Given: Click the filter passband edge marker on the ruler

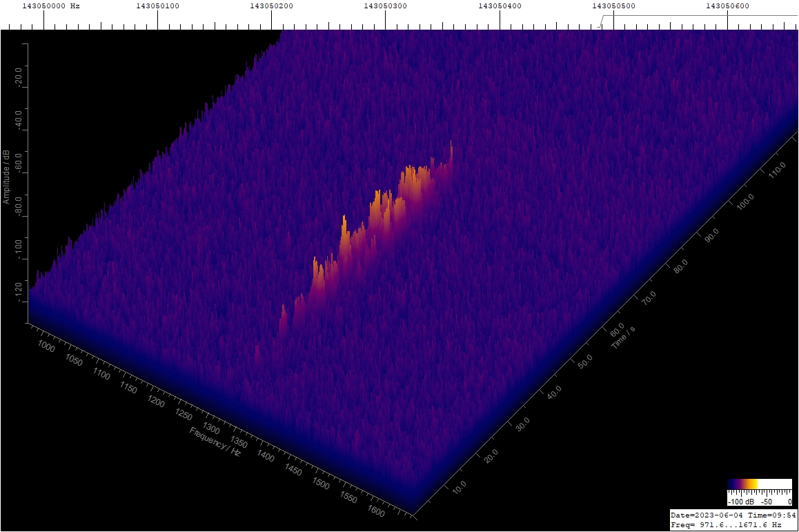Looking at the screenshot, I should (601, 21).
